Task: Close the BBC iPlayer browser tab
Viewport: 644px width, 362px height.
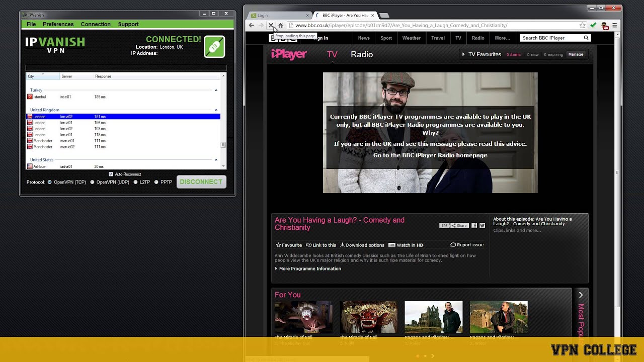Action: pyautogui.click(x=372, y=16)
